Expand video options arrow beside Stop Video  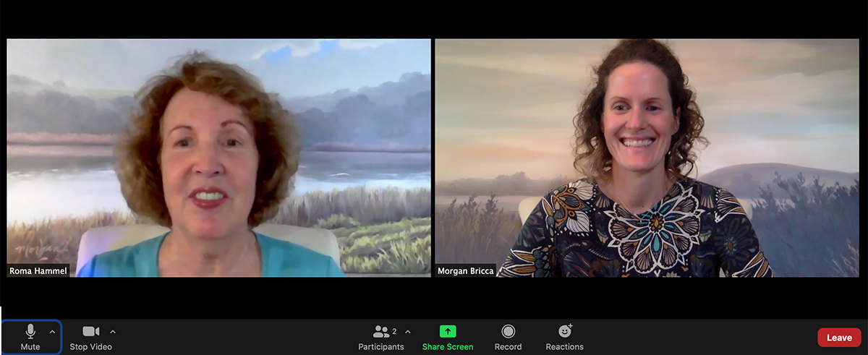113,332
